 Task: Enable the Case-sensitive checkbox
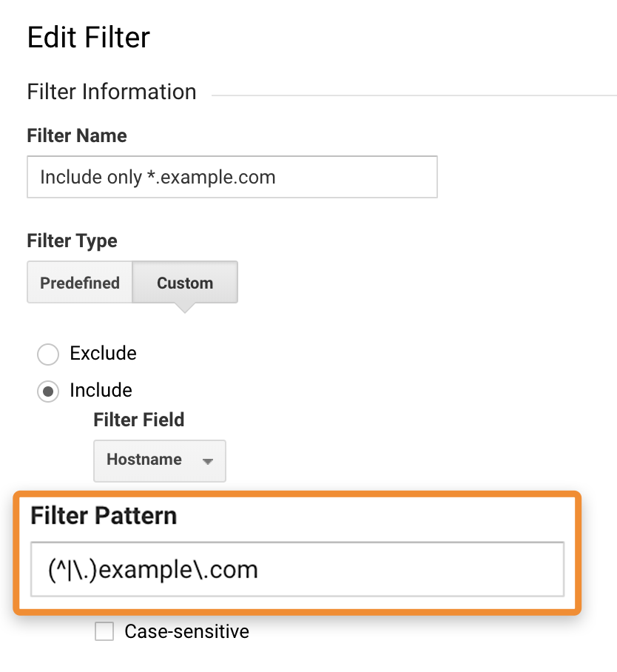104,631
